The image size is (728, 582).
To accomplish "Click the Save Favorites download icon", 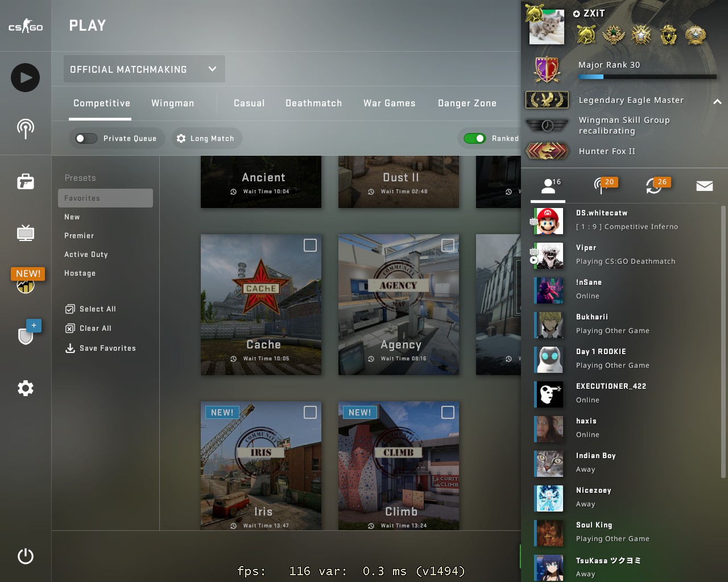I will pyautogui.click(x=70, y=348).
